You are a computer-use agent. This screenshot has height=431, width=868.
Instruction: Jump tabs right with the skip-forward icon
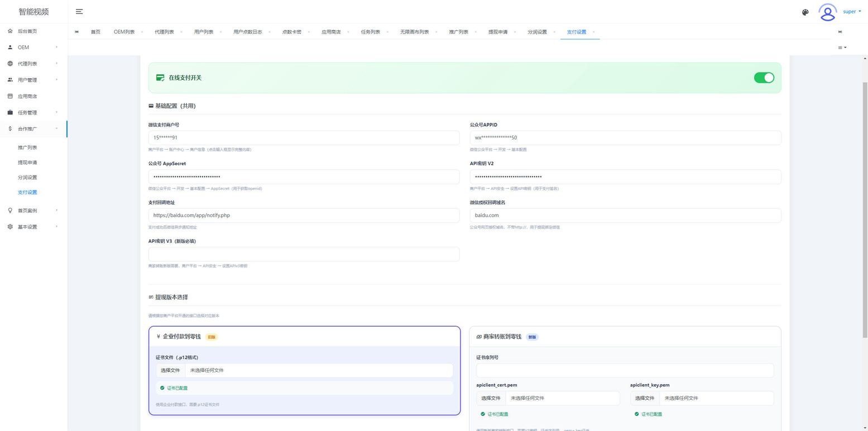coord(840,32)
